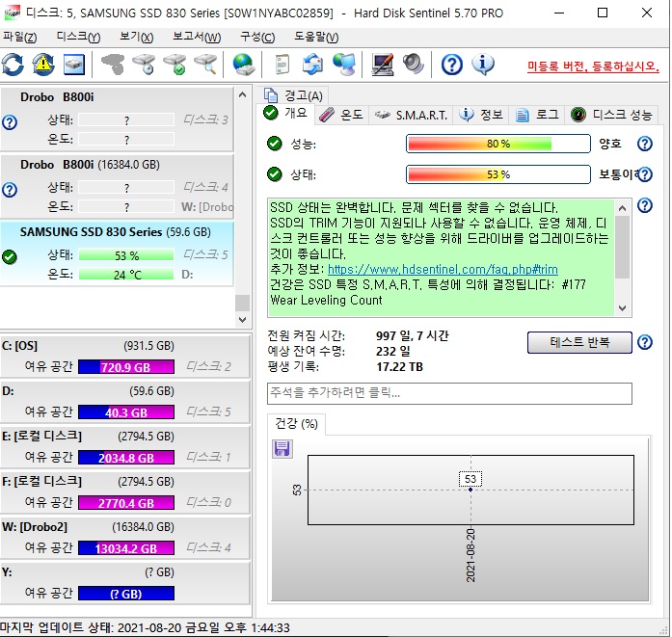Click the save floppy icon above health graph
Image resolution: width=672 pixels, height=637 pixels.
[x=282, y=448]
